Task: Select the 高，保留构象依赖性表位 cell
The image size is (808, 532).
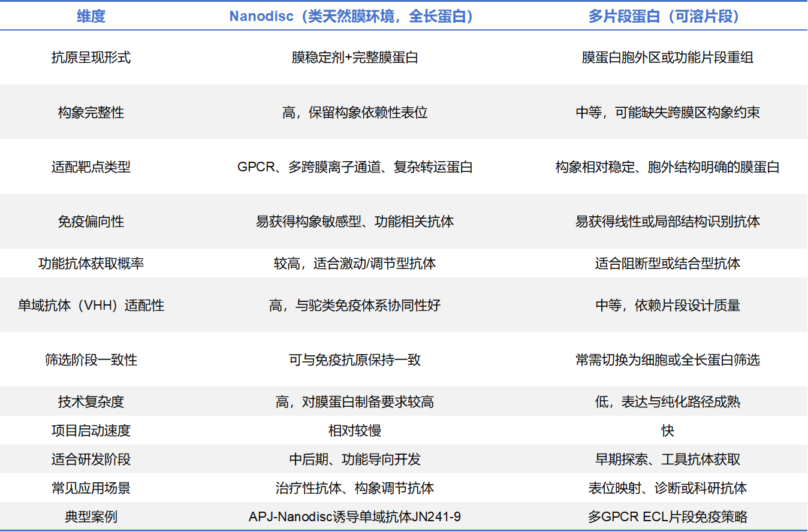Action: click(x=354, y=112)
